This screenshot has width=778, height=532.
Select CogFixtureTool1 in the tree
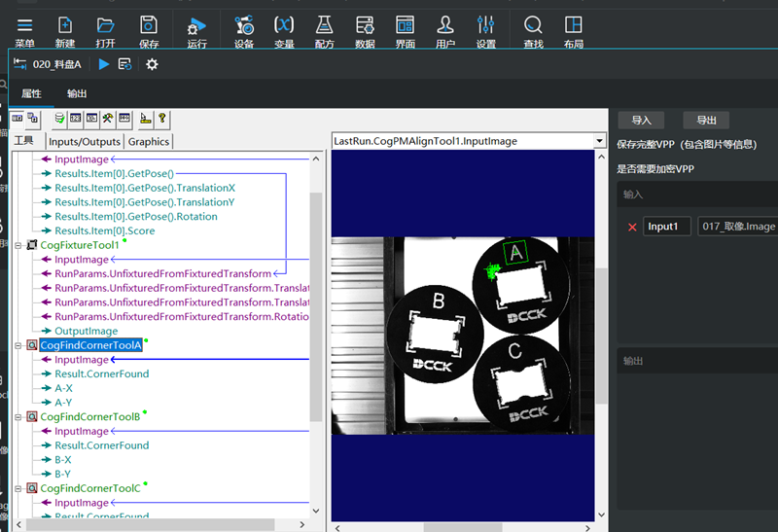tap(80, 245)
